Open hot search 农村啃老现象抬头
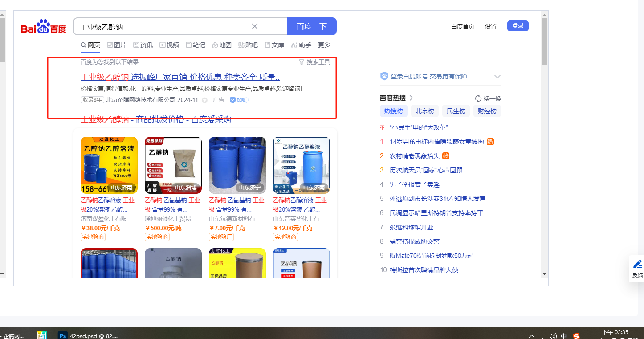 415,156
